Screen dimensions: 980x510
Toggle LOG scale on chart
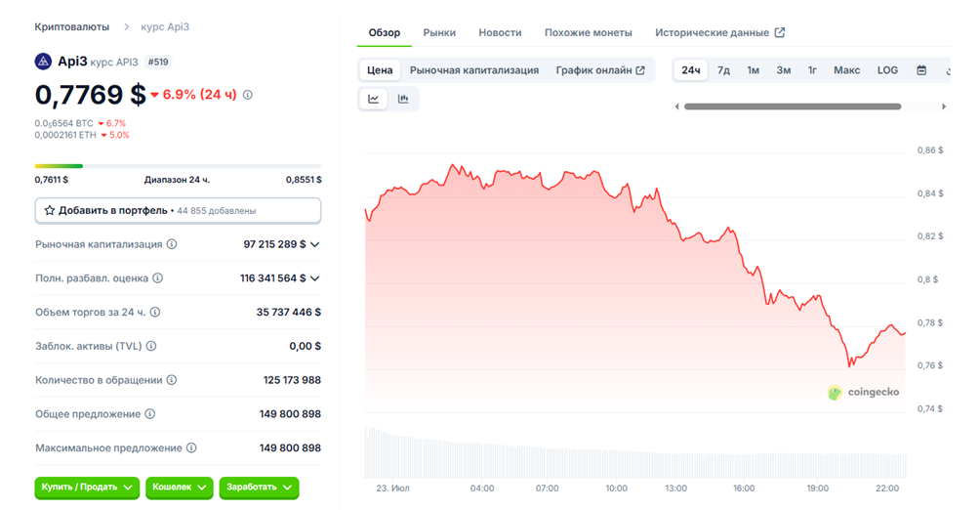[887, 70]
